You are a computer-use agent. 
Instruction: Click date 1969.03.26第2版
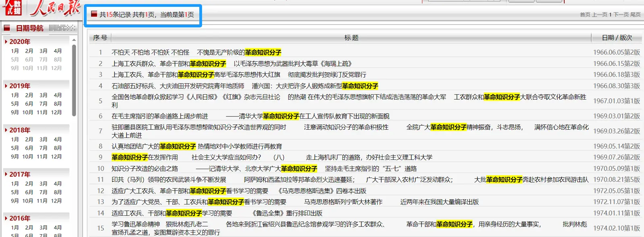point(616,131)
